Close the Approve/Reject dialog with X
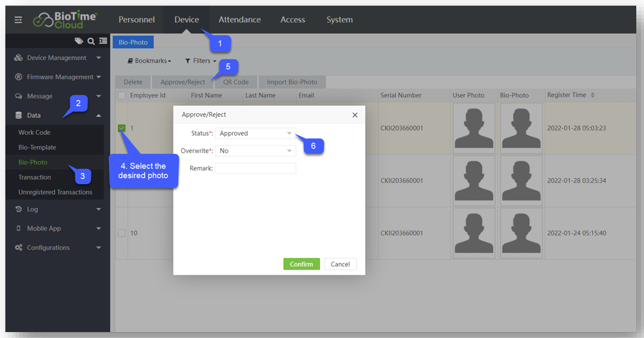644x338 pixels. [355, 115]
